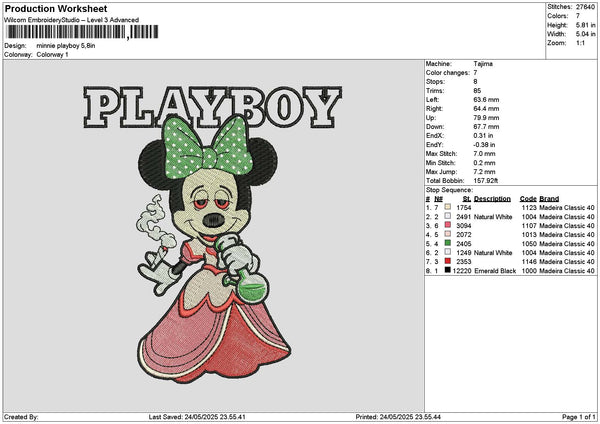Click the 'Stop Sequence:' heading

[x=449, y=190]
